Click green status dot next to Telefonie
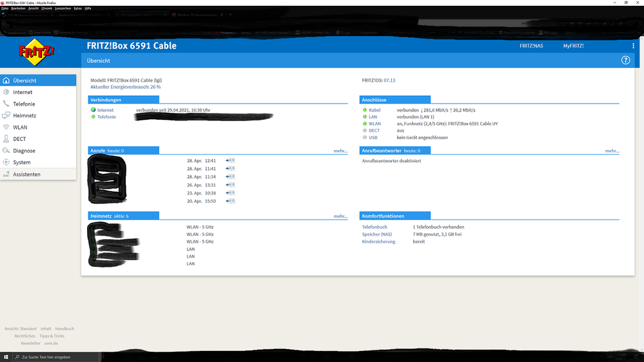 (93, 117)
